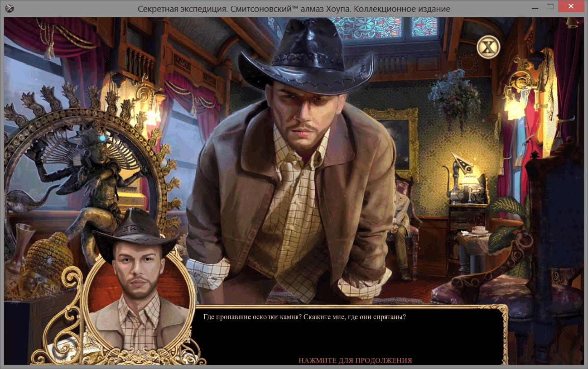
Task: Click the game icon in the title bar
Action: (10, 8)
